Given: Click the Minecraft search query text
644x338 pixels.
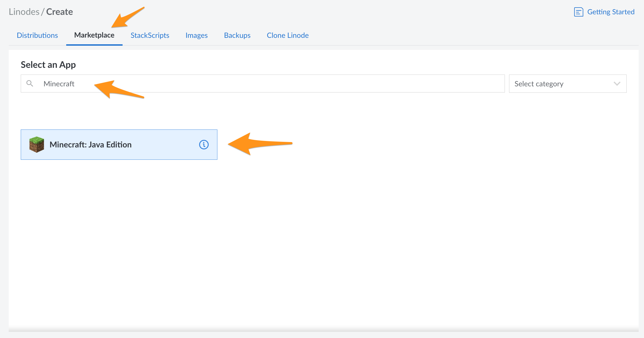Looking at the screenshot, I should [x=59, y=84].
